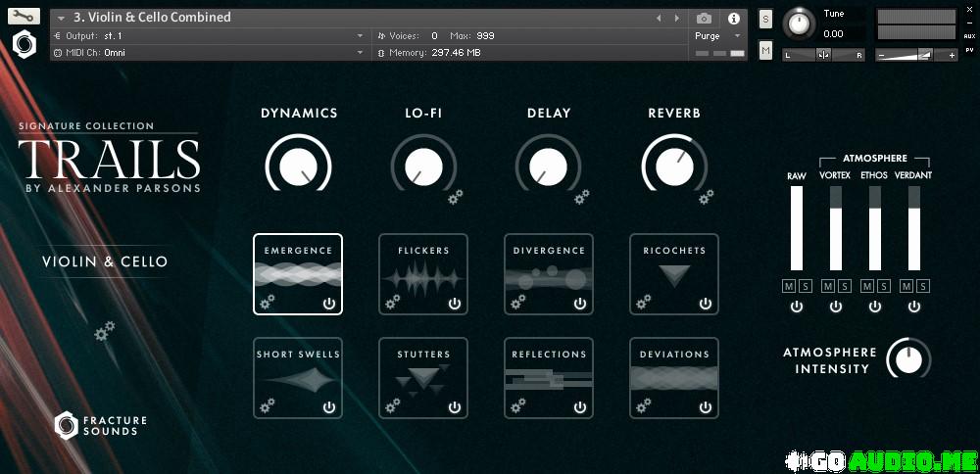980x474 pixels.
Task: Toggle the Short Swells power button
Action: 328,407
